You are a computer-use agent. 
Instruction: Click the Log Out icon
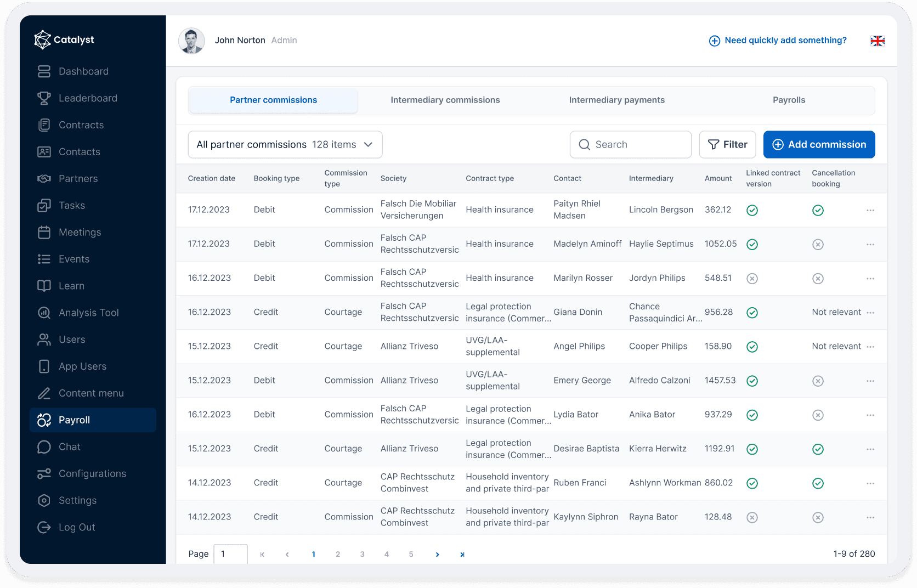44,528
